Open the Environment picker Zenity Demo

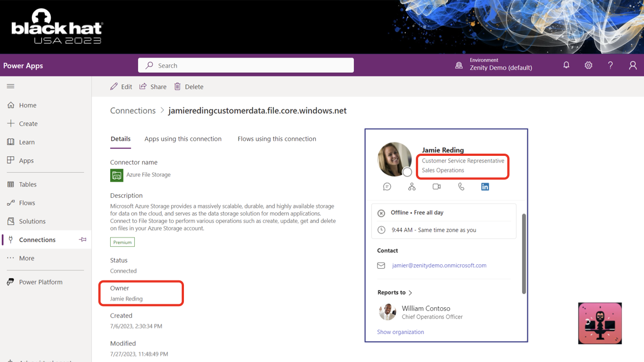[x=494, y=64]
